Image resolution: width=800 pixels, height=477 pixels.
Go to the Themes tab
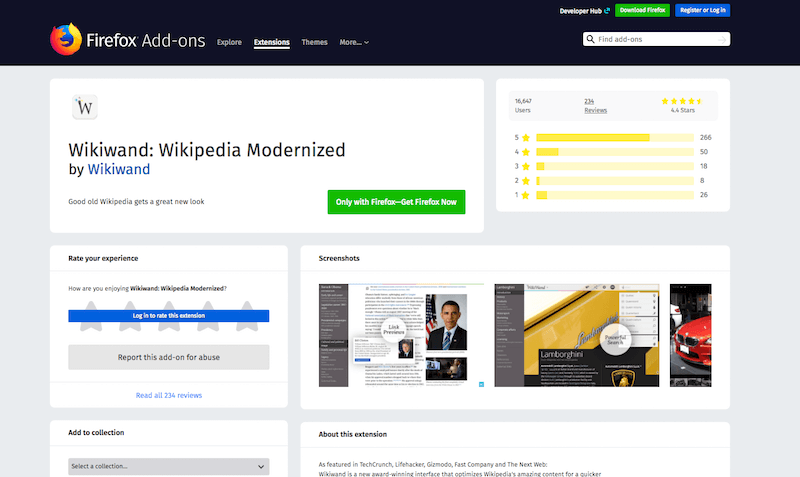[314, 42]
